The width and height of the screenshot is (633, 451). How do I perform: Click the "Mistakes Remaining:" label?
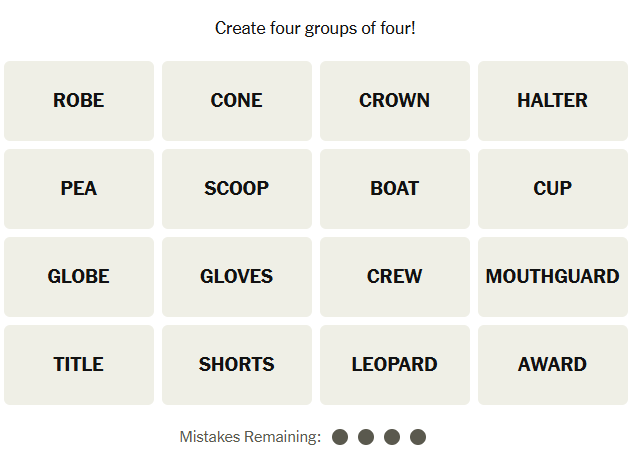250,437
